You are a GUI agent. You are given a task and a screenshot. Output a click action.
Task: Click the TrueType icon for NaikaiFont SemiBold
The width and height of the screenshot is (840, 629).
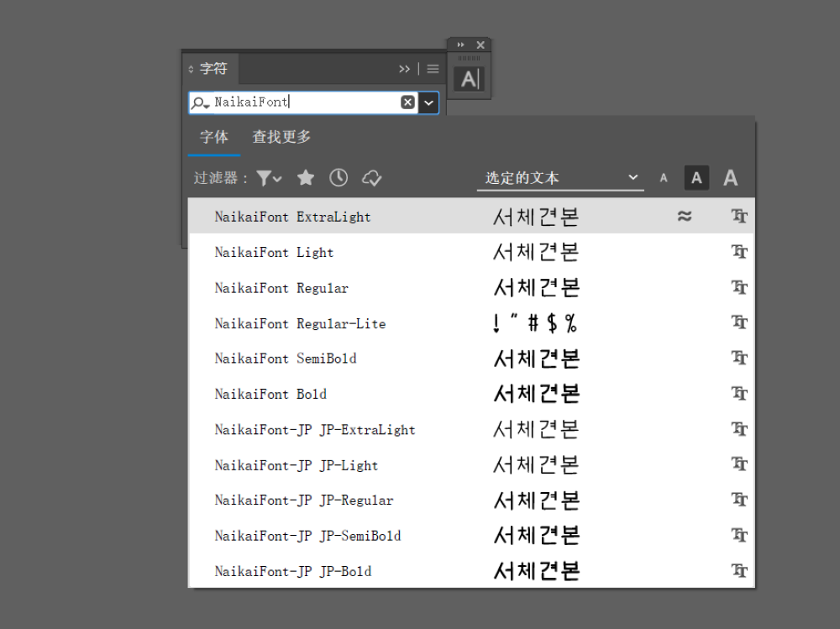click(739, 358)
